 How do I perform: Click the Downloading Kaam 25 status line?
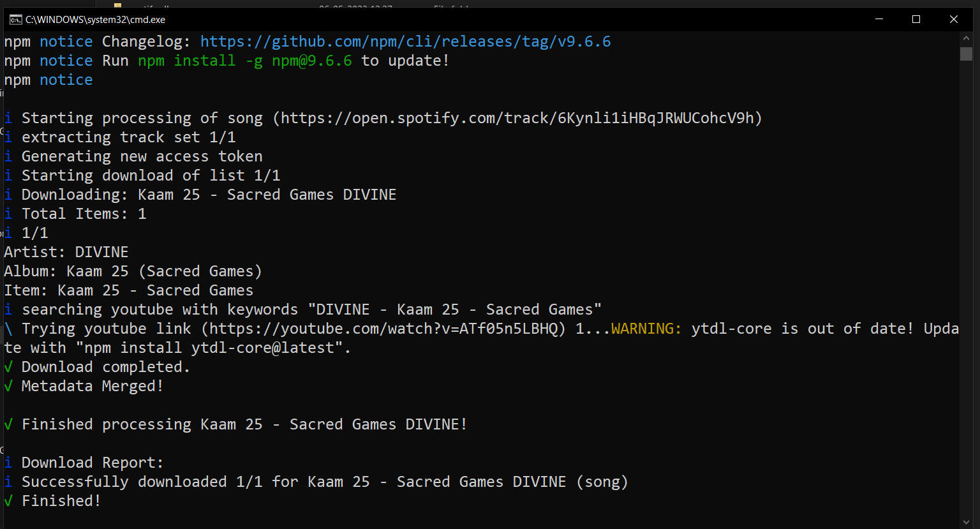tap(200, 194)
